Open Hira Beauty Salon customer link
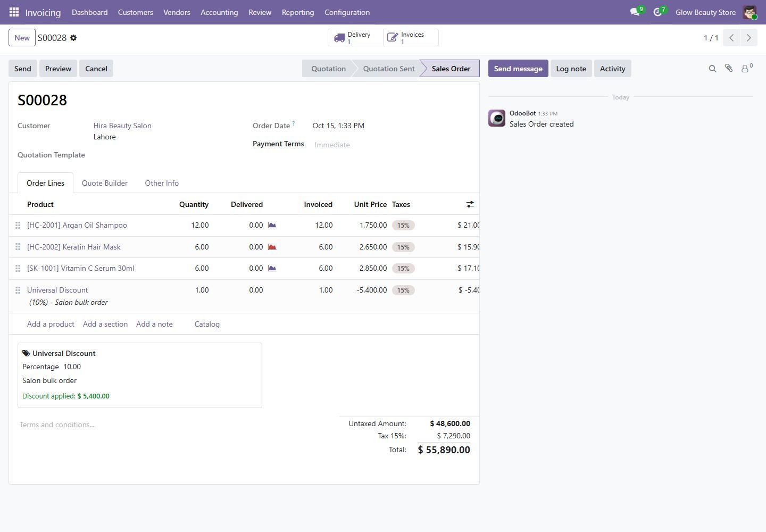This screenshot has width=766, height=532. [x=122, y=126]
